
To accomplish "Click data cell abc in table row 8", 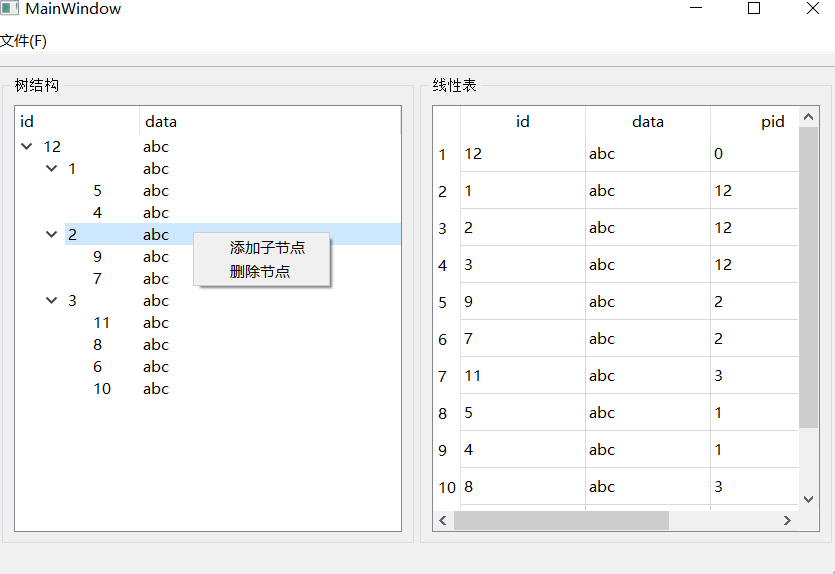I will point(648,413).
